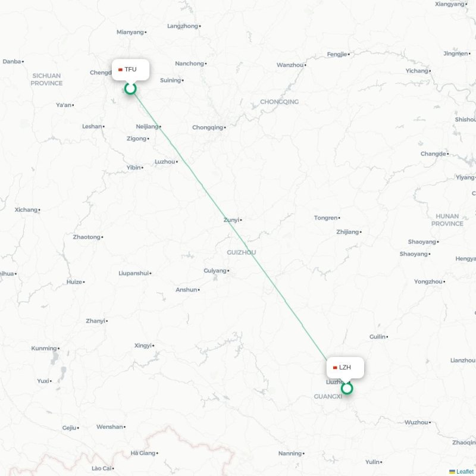476x476 pixels.
Task: Select the Changde city label
Action: tap(433, 154)
